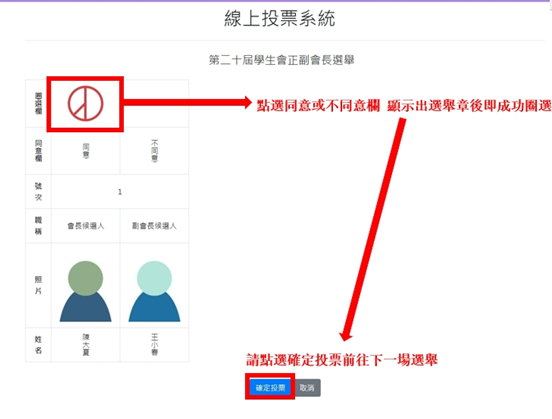Image resolution: width=552 pixels, height=419 pixels.
Task: Click the empty 圈選欄 cell above 不同意
Action: point(156,104)
